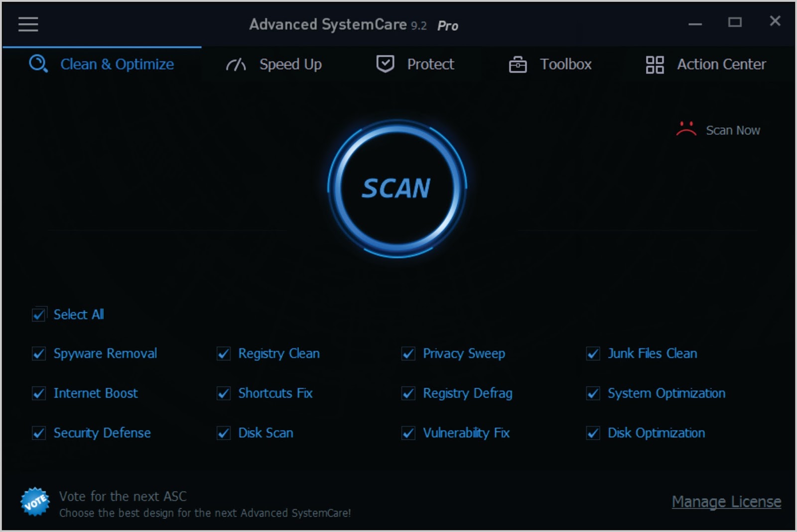Toggle the Privacy Sweep checkbox
Screen dimensions: 797x532
408,353
